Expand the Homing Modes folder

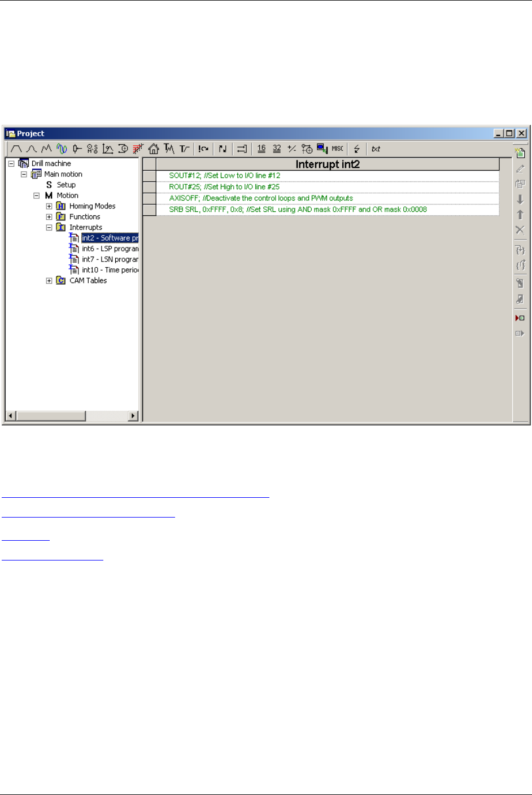coord(49,206)
